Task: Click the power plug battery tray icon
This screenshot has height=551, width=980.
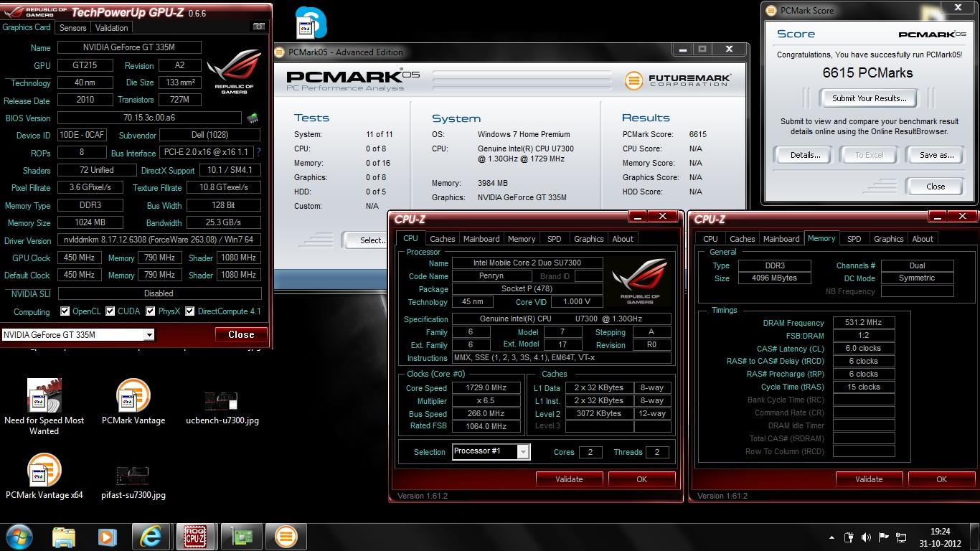Action: click(x=849, y=537)
